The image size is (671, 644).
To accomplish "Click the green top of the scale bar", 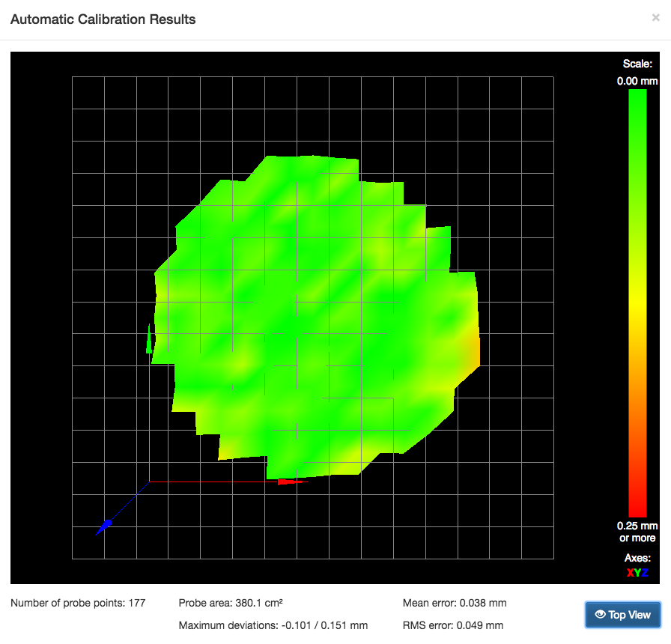I will (637, 101).
